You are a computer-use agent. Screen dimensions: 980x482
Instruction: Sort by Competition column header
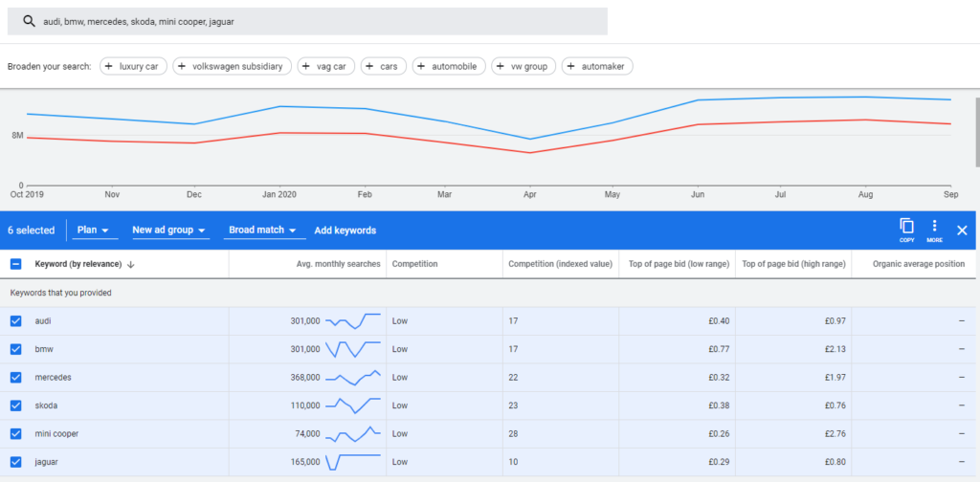pyautogui.click(x=414, y=264)
